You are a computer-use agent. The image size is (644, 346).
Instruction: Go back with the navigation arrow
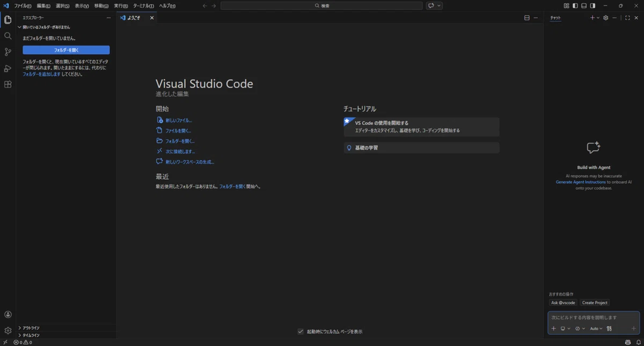tap(205, 5)
